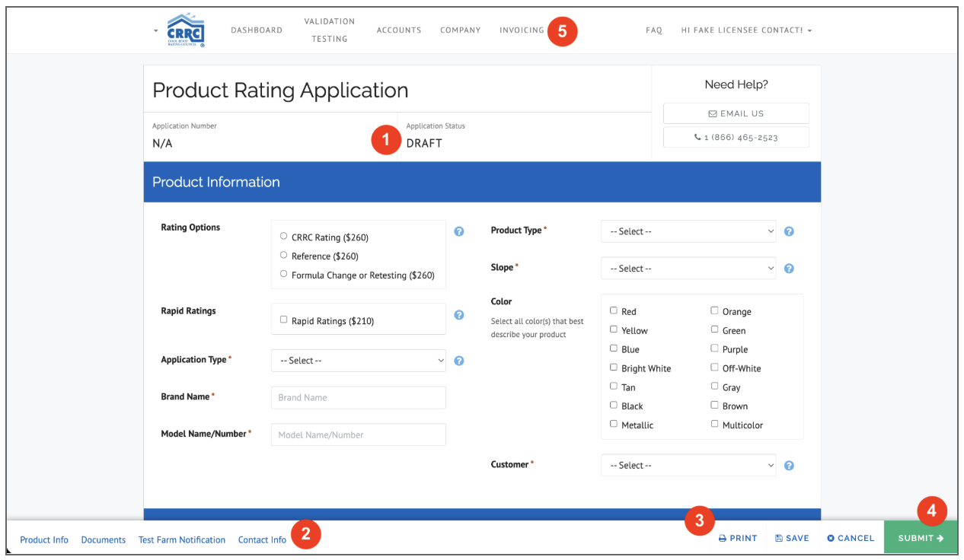This screenshot has width=964, height=560.
Task: Save the application draft
Action: (792, 538)
